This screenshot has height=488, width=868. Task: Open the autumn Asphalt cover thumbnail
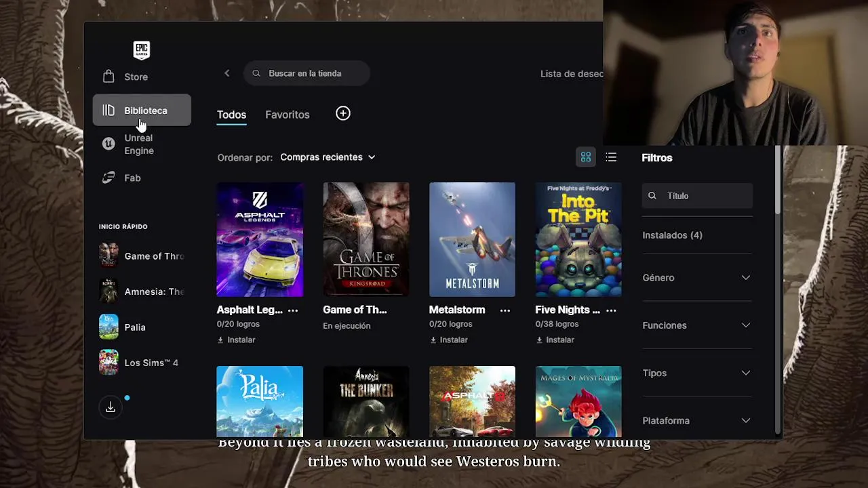click(472, 402)
